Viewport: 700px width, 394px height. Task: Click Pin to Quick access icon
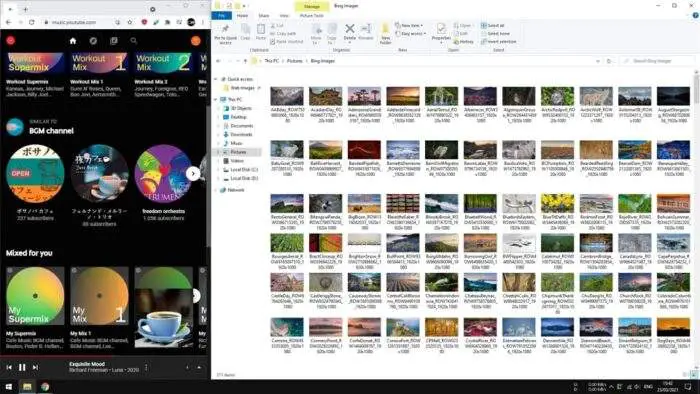point(225,33)
